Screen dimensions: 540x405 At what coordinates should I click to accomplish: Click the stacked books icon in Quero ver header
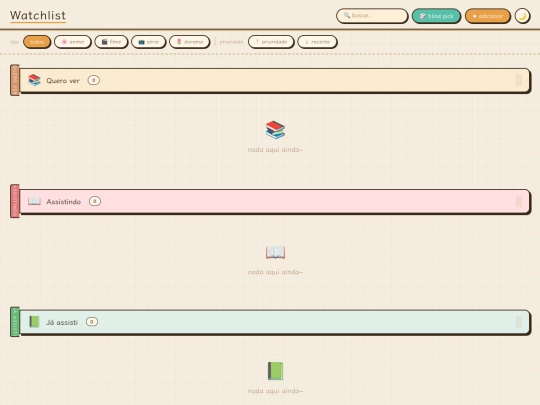(x=34, y=80)
